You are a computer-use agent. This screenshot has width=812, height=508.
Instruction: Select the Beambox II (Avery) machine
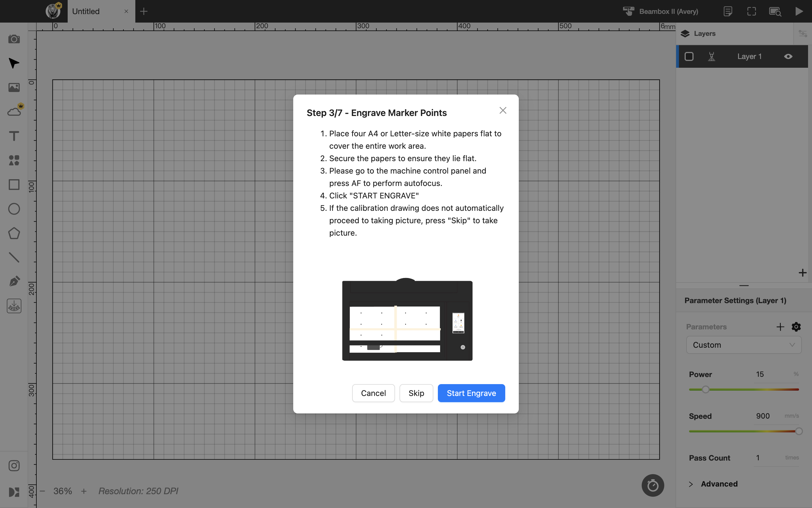(660, 11)
